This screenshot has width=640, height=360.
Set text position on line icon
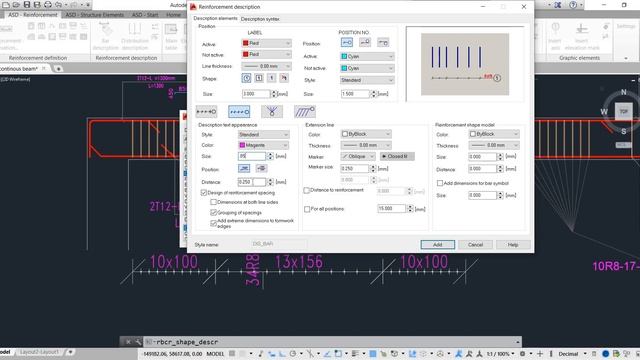tap(261, 168)
